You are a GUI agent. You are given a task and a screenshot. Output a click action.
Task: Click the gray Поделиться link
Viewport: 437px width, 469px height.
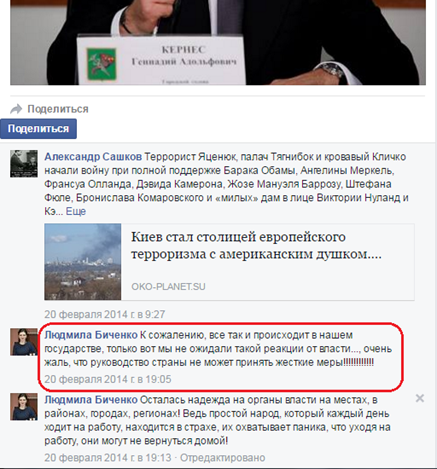click(x=58, y=109)
